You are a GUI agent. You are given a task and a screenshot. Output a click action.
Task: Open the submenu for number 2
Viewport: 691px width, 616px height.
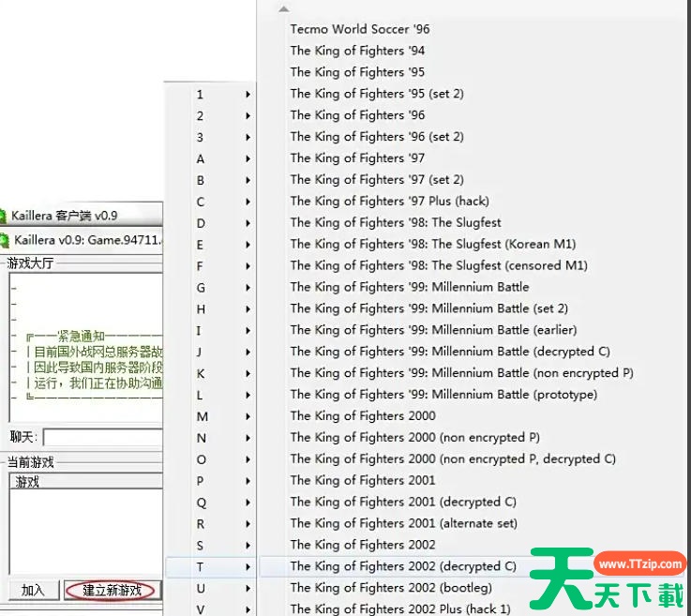[x=211, y=116]
